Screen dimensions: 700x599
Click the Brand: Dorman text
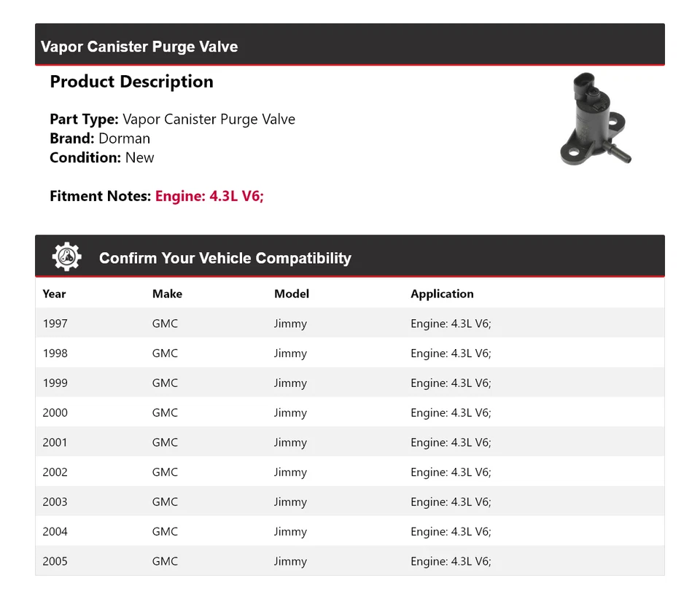(100, 138)
